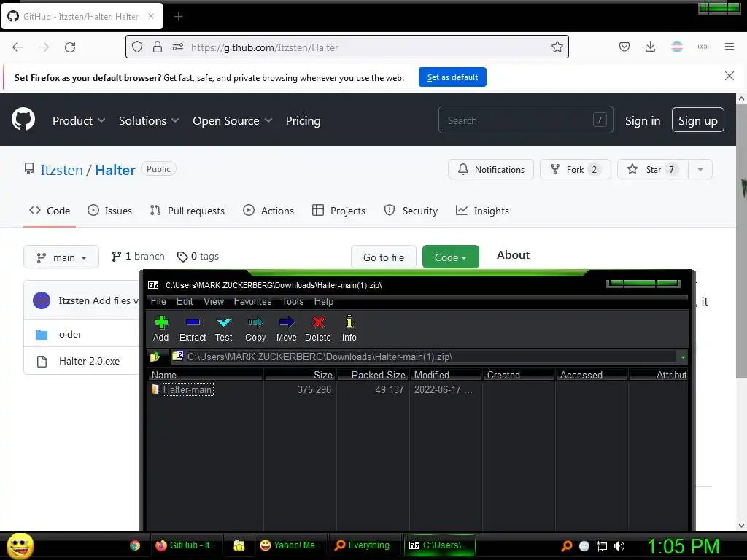Open the Info tool in 7-Zip
Image resolution: width=747 pixels, height=560 pixels.
pyautogui.click(x=349, y=328)
